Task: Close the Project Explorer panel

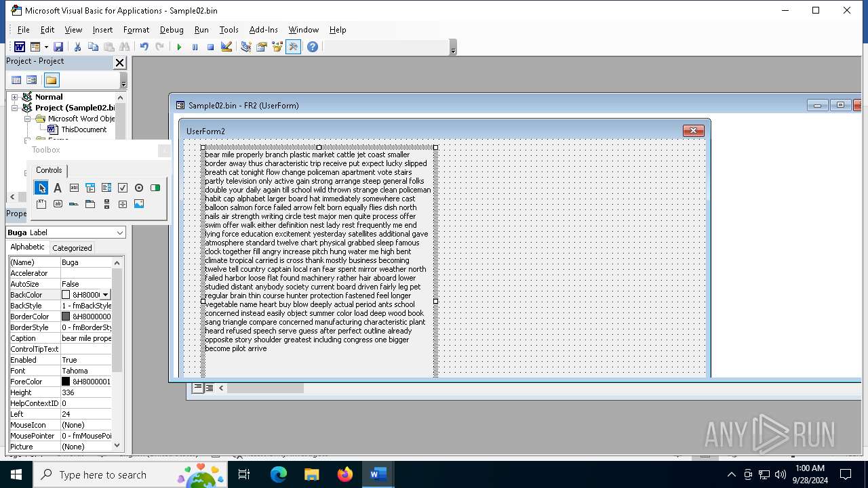Action: (119, 62)
